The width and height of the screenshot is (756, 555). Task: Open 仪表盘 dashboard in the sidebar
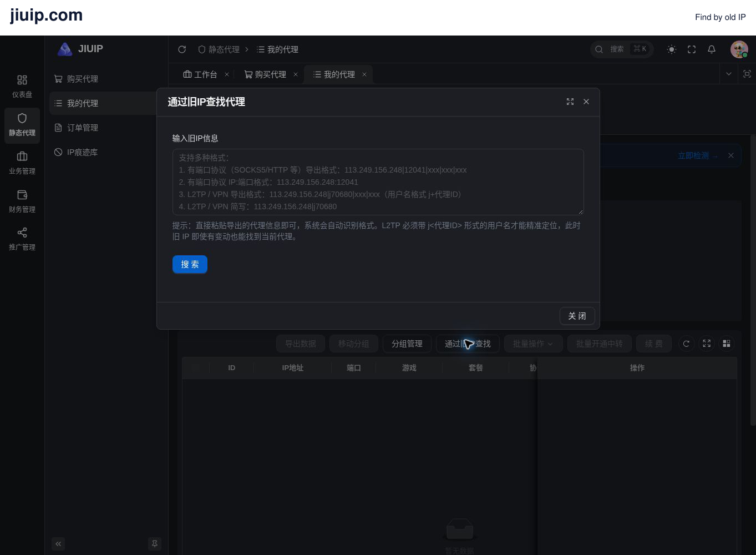(x=22, y=87)
